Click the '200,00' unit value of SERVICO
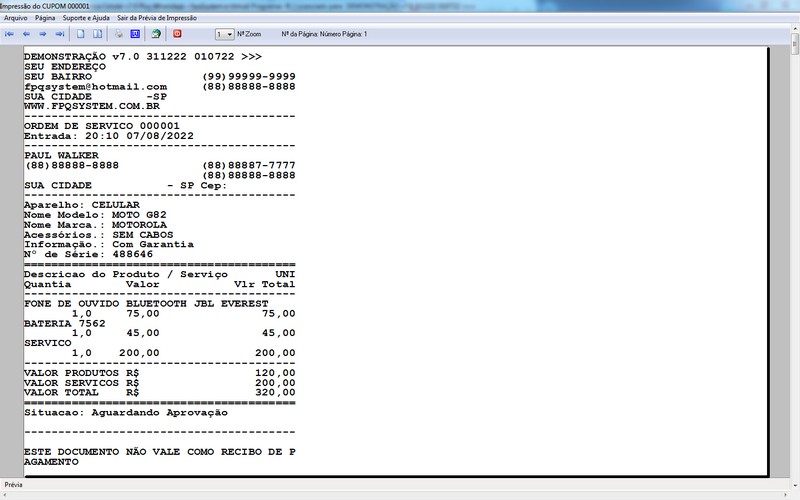 [x=139, y=353]
